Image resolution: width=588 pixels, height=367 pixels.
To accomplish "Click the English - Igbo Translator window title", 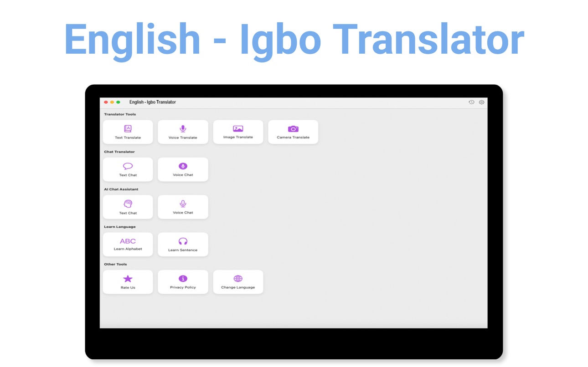I will point(152,102).
